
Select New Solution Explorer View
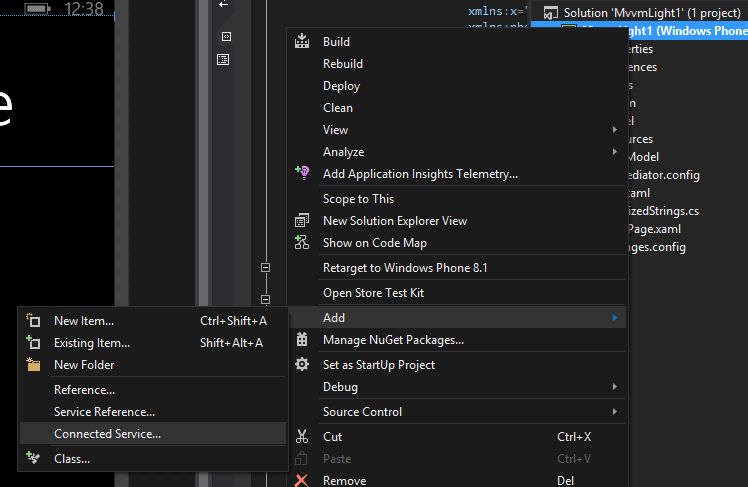pos(457,220)
